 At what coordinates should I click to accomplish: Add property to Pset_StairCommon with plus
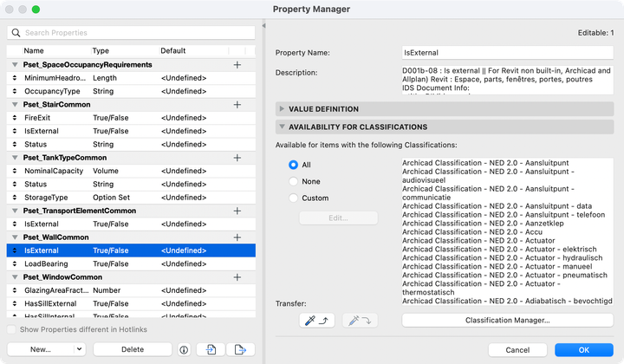237,104
